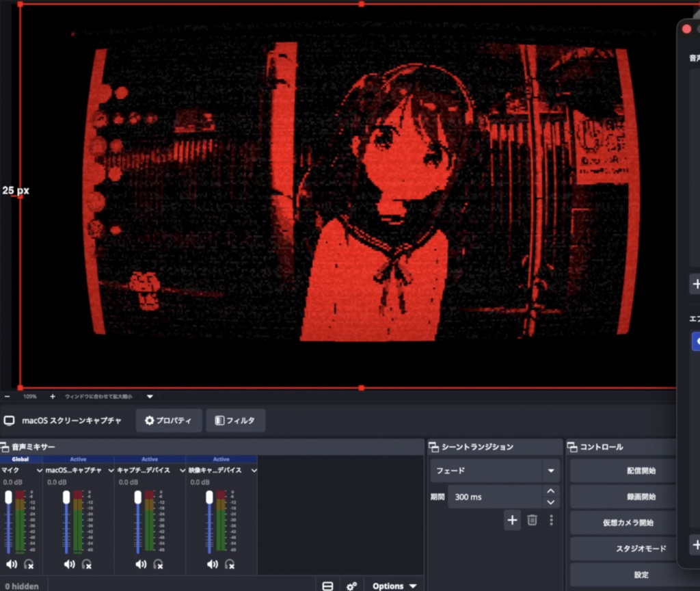The height and width of the screenshot is (591, 700).
Task: Add a new scene transition plus icon
Action: 512,520
